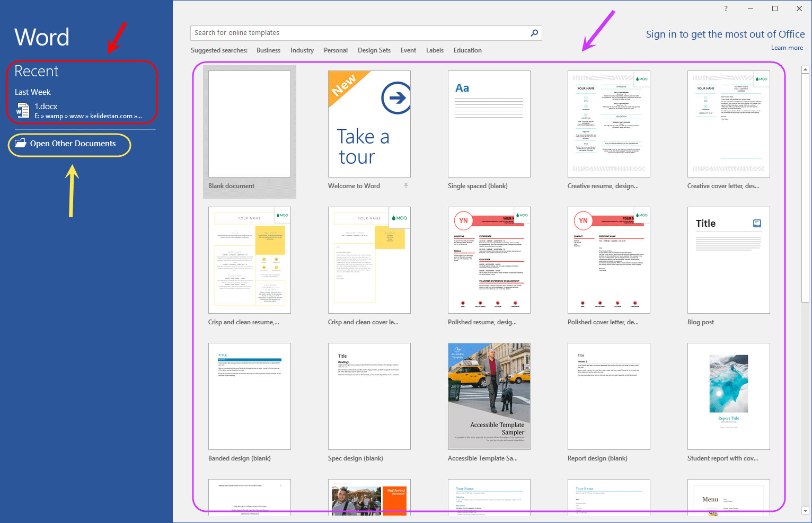812x523 pixels.
Task: Select the Event suggested search
Action: tap(408, 50)
